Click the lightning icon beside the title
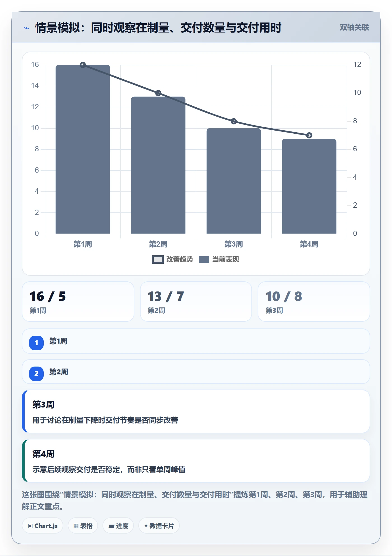The image size is (392, 556). point(27,28)
